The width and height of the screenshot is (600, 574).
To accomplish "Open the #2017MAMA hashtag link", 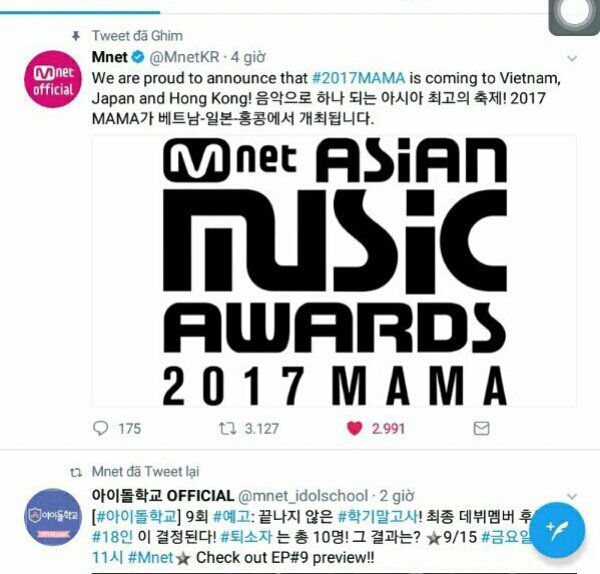I will 359,78.
